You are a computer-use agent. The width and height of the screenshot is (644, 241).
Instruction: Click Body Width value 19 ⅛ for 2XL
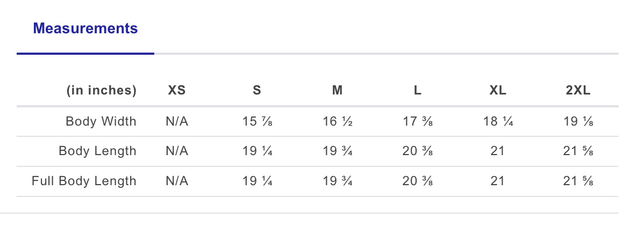tap(578, 121)
